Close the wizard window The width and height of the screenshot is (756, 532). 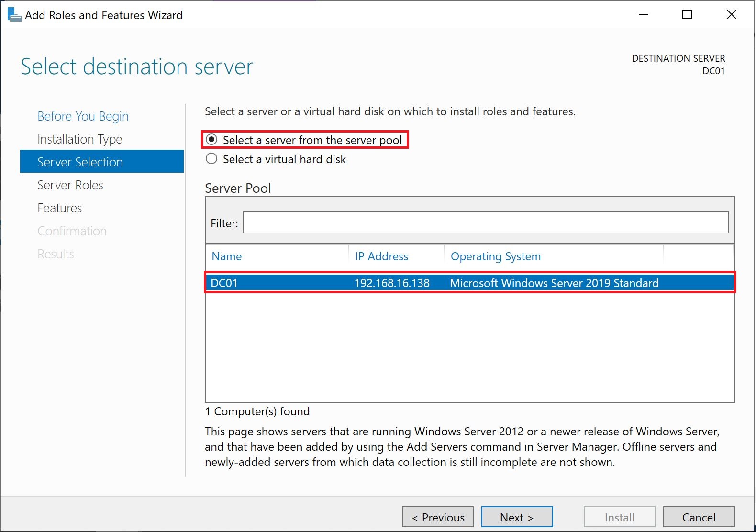pyautogui.click(x=731, y=14)
